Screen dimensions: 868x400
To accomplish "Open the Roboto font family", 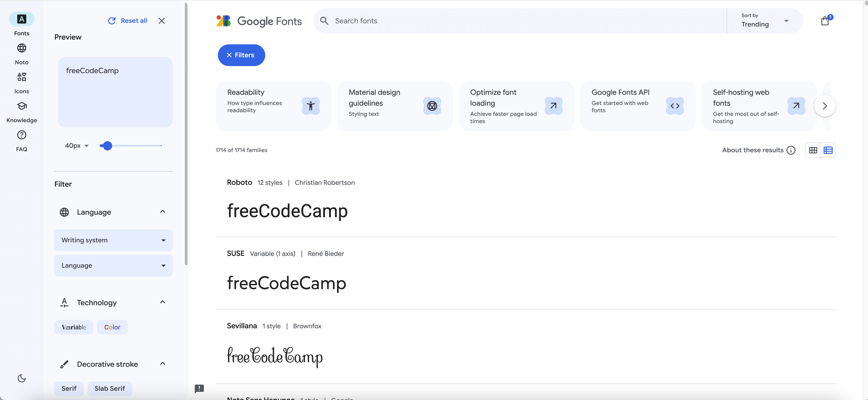I will [x=239, y=182].
